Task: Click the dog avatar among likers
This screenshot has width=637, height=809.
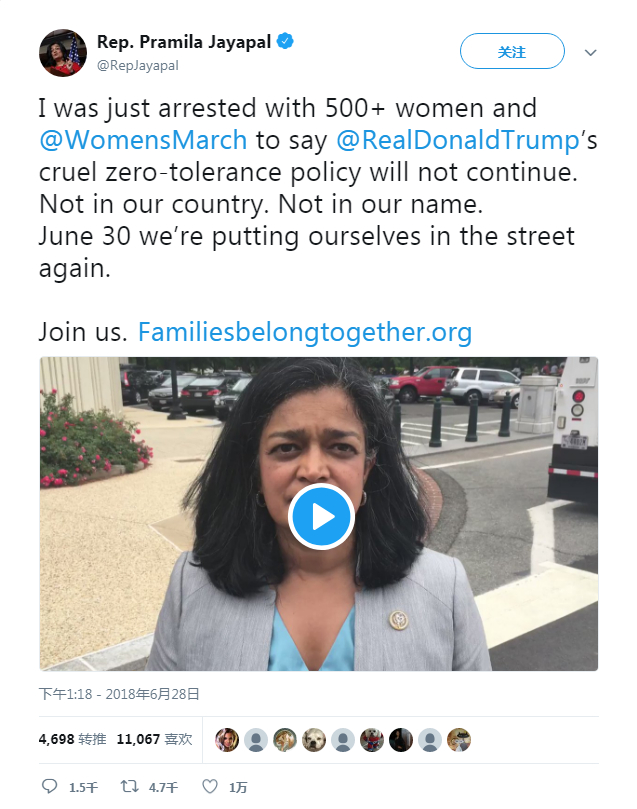Action: point(314,740)
